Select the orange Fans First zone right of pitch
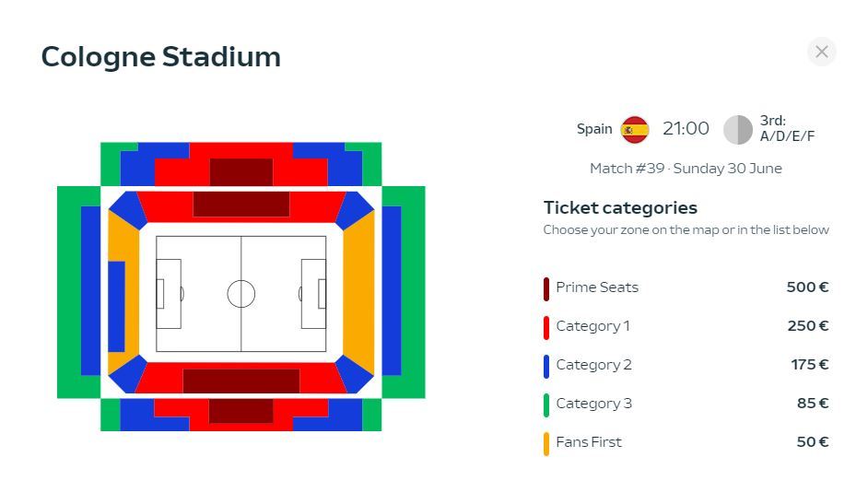868x504 pixels. tap(359, 293)
